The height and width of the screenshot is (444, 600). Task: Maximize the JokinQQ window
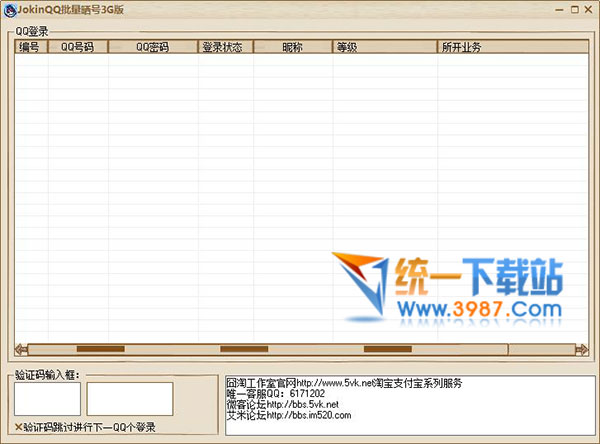point(574,10)
